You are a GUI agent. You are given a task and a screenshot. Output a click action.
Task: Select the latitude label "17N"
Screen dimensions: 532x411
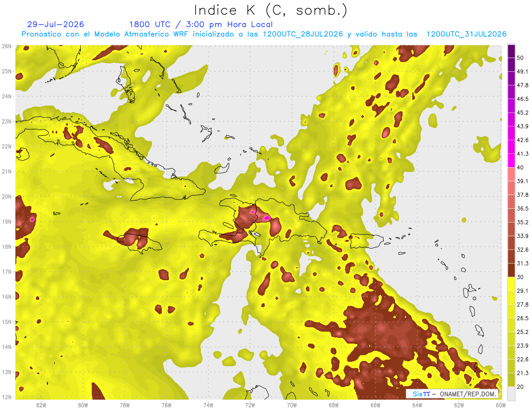click(7, 272)
